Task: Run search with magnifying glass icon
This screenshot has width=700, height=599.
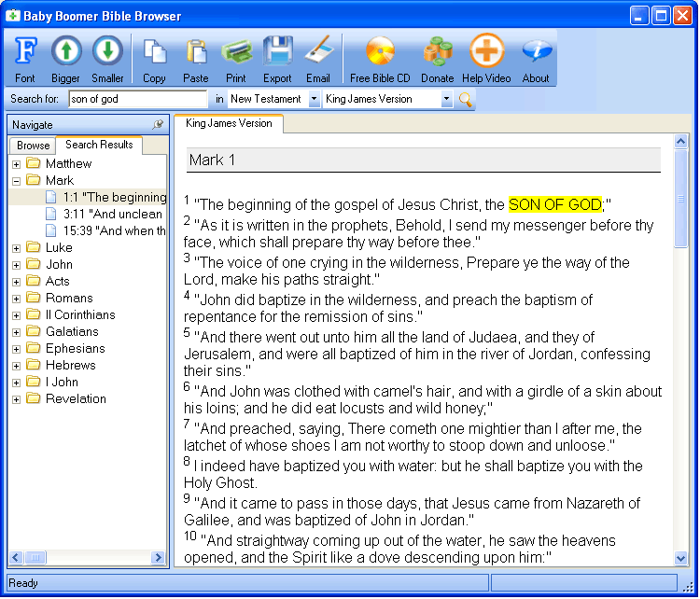Action: [x=465, y=99]
